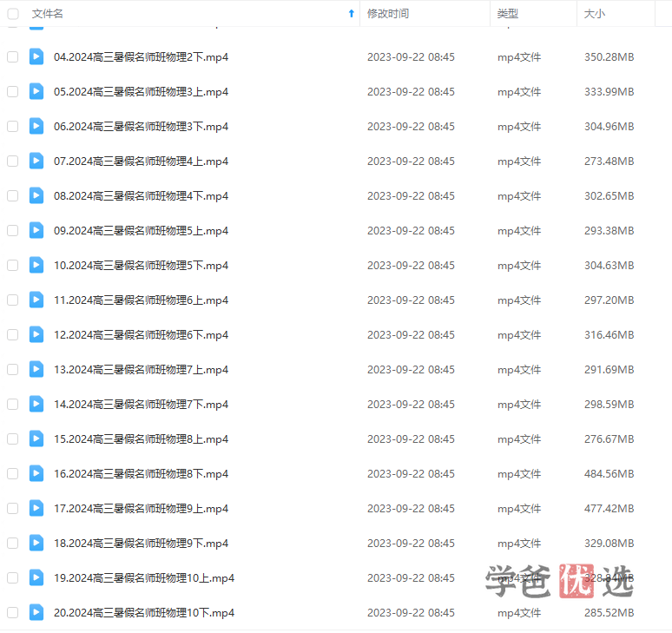
Task: Click the size value 329.08MB
Action: (609, 543)
